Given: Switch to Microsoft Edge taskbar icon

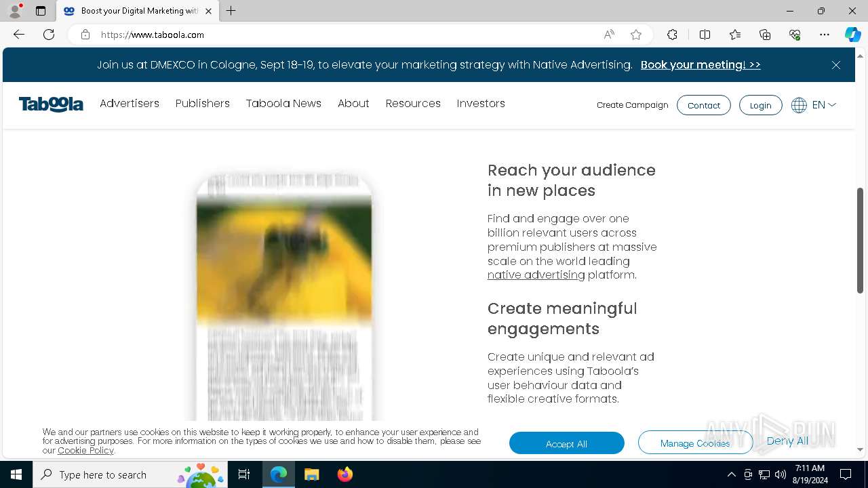Looking at the screenshot, I should click(279, 474).
